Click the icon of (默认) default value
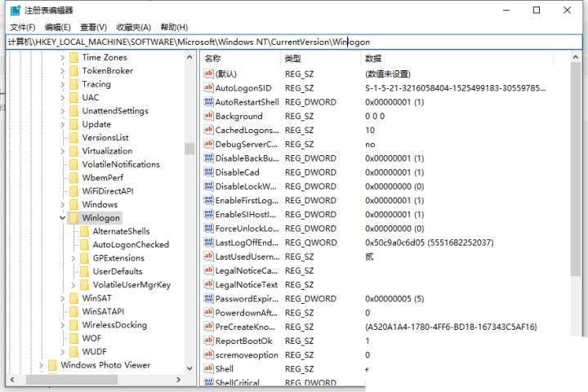 point(208,73)
